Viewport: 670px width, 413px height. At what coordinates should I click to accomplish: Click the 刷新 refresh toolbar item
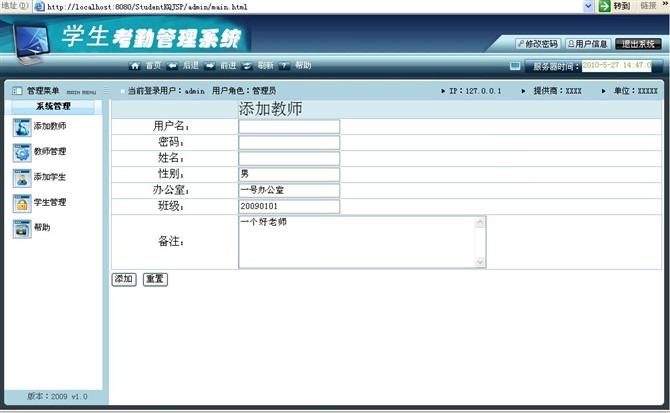258,65
